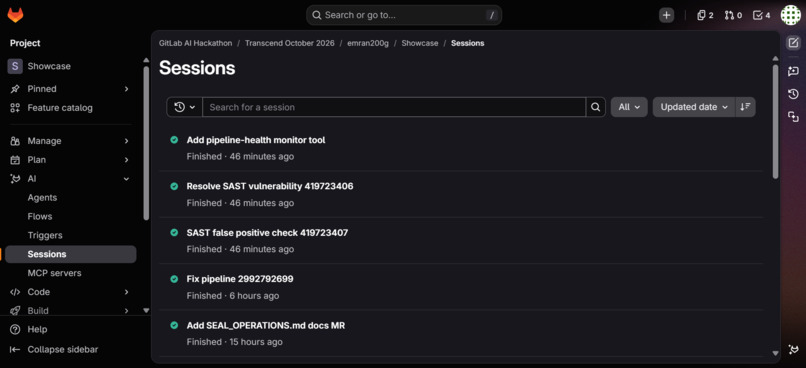Click status check icon for Add pipeline-health monitor tool

coord(174,140)
